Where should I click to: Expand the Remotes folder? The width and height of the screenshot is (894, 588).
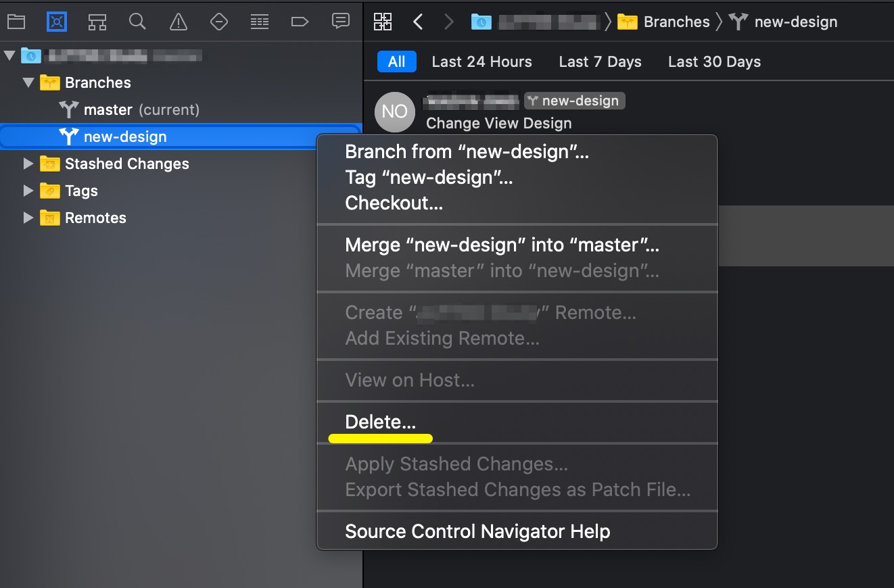click(x=28, y=218)
